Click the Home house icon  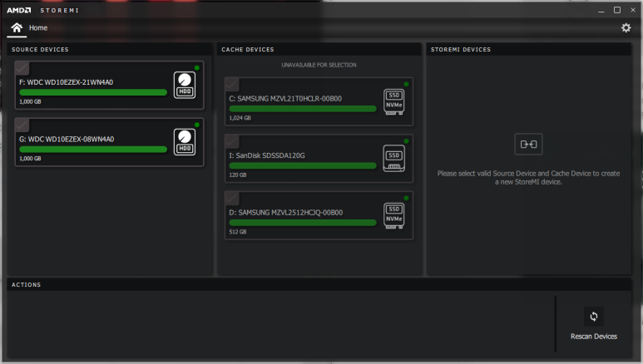point(17,28)
